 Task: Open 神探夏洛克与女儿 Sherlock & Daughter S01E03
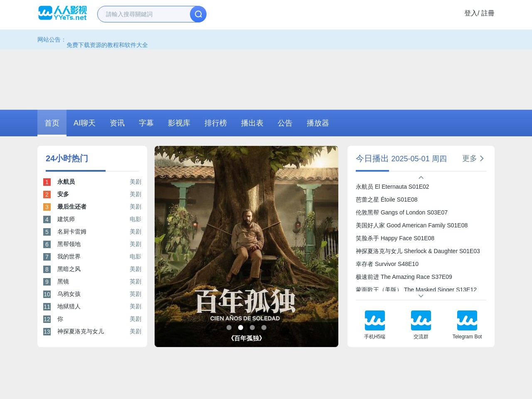(418, 251)
